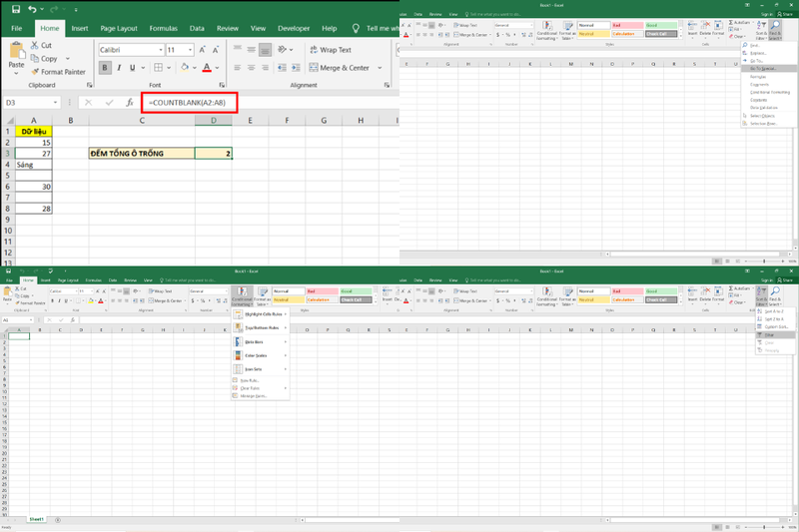Apply the Bad cell style in Highlight Cells Rules window
Image resolution: width=799 pixels, height=532 pixels.
click(x=322, y=291)
